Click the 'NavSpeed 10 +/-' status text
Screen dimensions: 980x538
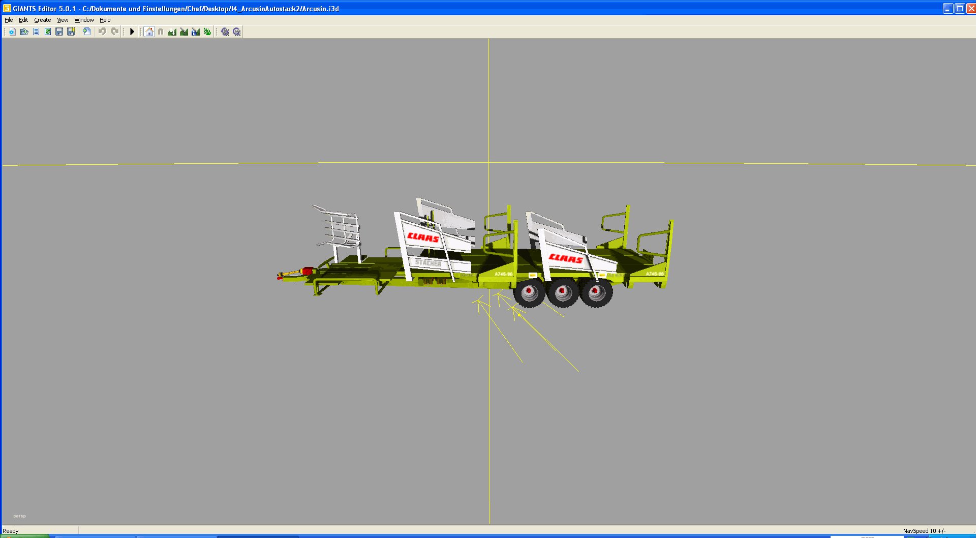tap(924, 530)
